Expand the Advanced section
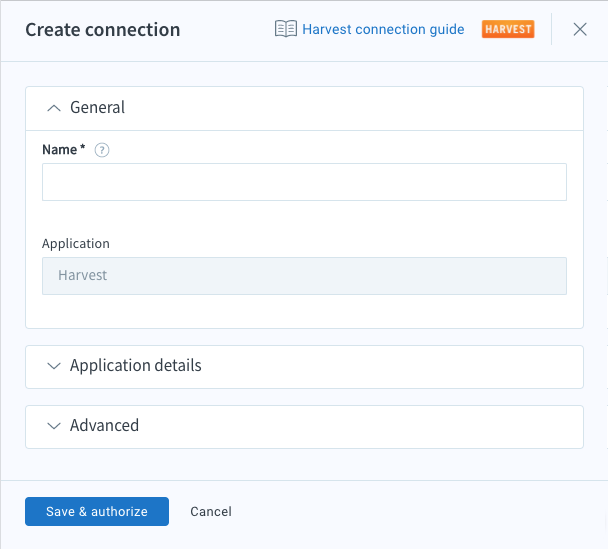Screen dimensions: 608x549 click(304, 427)
